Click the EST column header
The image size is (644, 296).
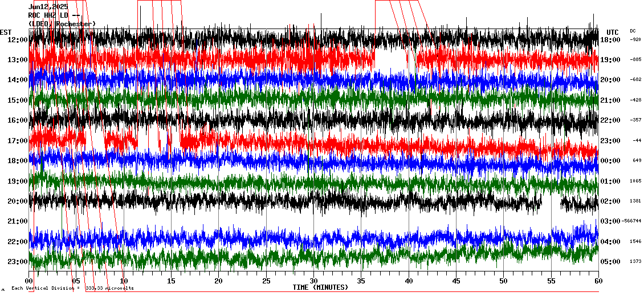click(6, 32)
